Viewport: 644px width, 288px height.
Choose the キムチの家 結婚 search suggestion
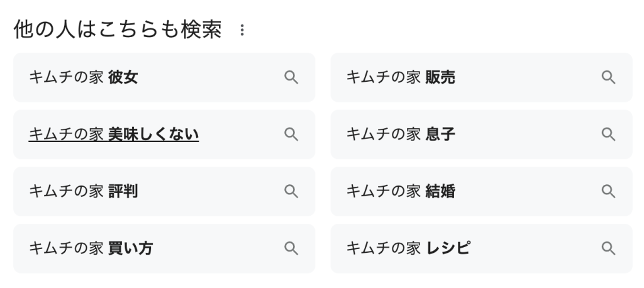[401, 191]
